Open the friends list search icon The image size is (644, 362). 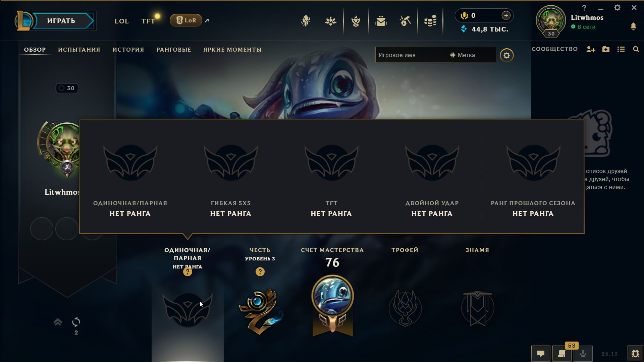click(636, 49)
